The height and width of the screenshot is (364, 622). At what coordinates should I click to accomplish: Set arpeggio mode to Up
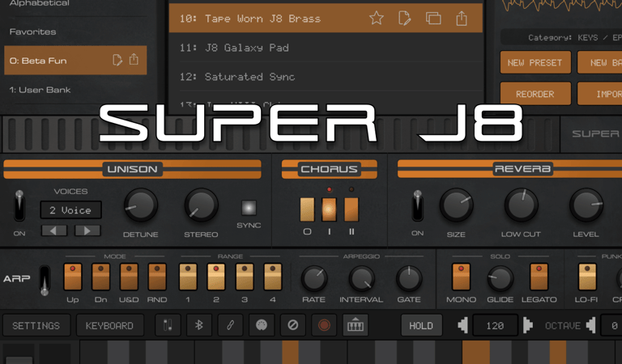[73, 277]
